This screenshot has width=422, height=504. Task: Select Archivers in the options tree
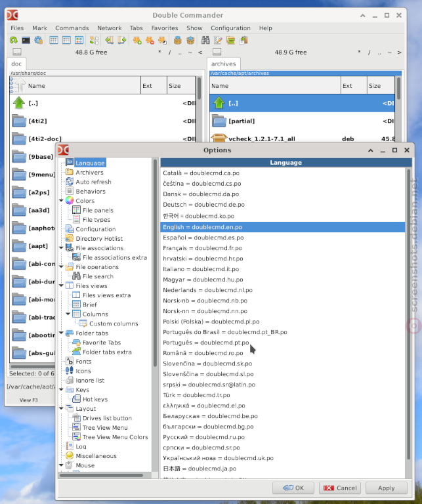click(89, 173)
